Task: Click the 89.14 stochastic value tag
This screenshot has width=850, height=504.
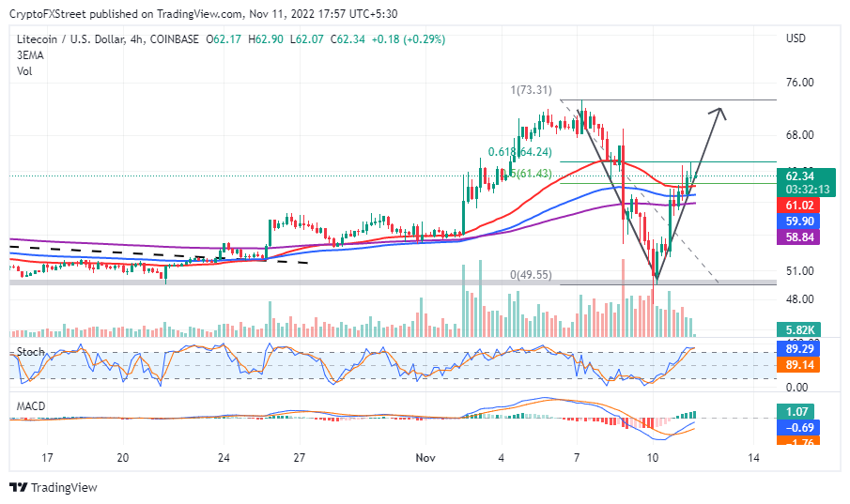Action: [800, 365]
